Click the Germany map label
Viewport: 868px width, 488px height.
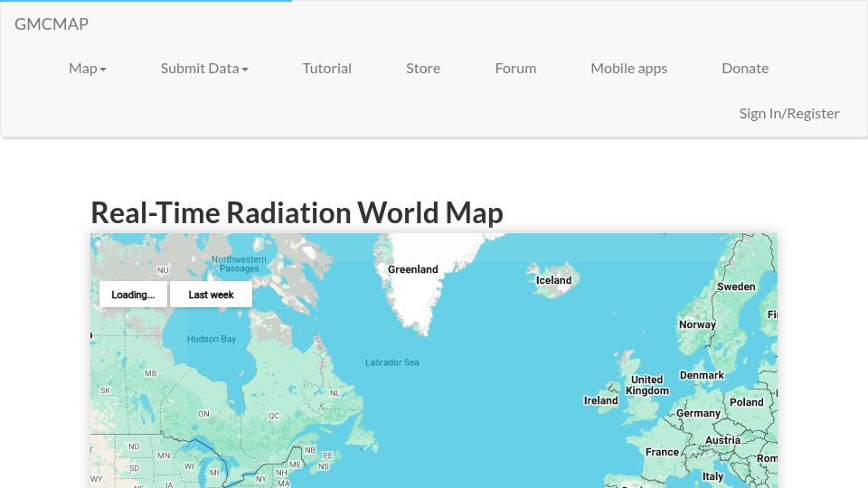click(x=698, y=413)
